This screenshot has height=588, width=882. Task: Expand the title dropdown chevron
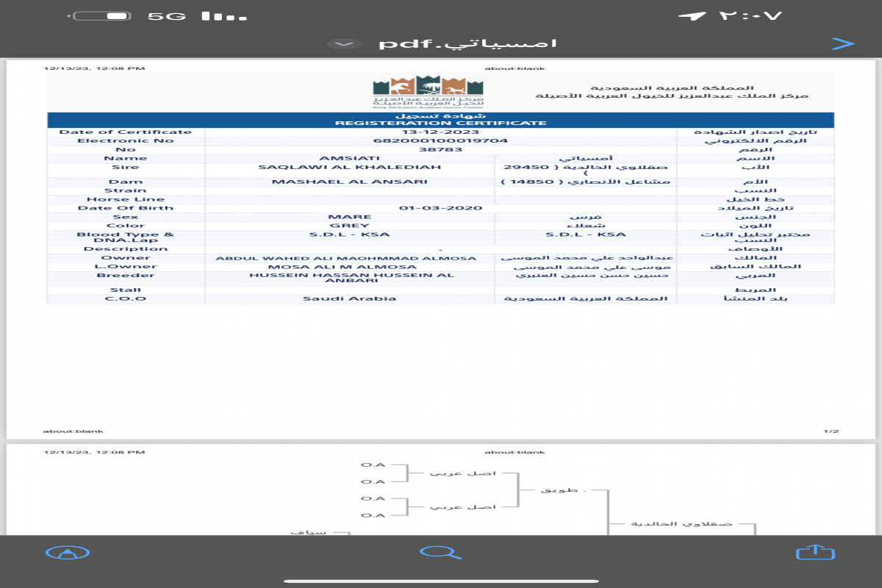[x=343, y=43]
